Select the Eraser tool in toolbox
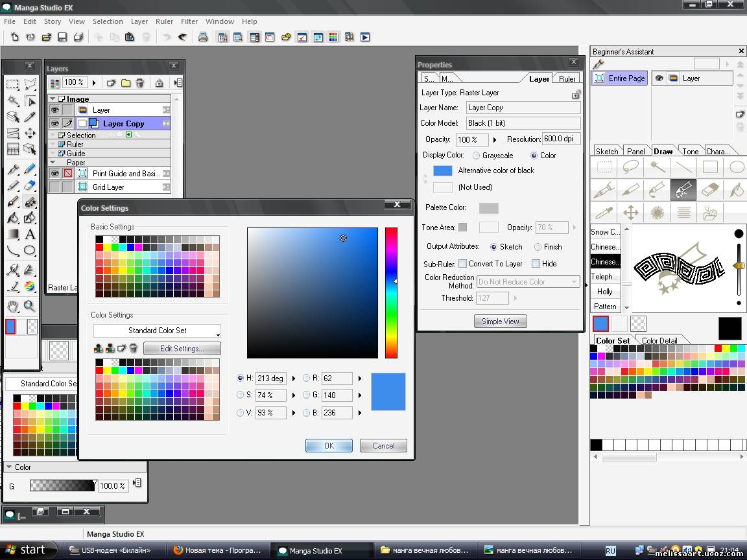 point(30,185)
